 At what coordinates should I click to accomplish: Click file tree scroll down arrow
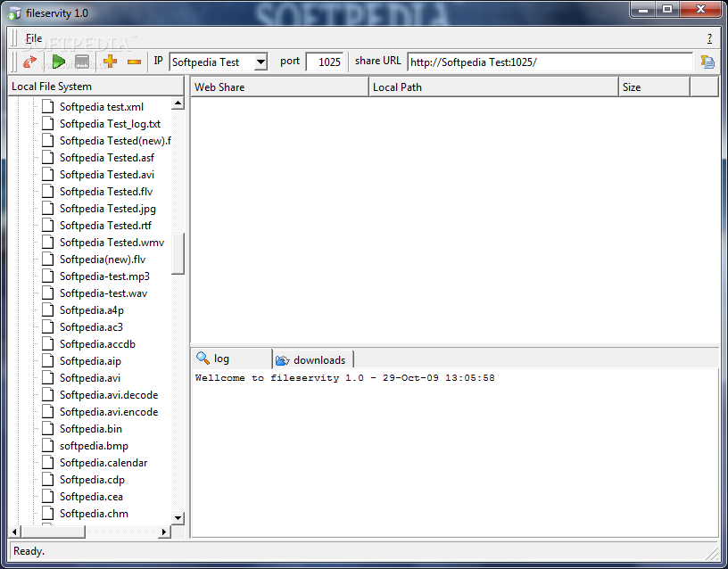178,518
